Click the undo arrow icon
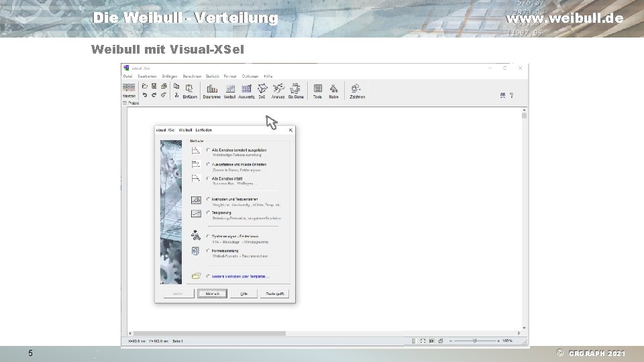The width and height of the screenshot is (644, 362). 145,95
